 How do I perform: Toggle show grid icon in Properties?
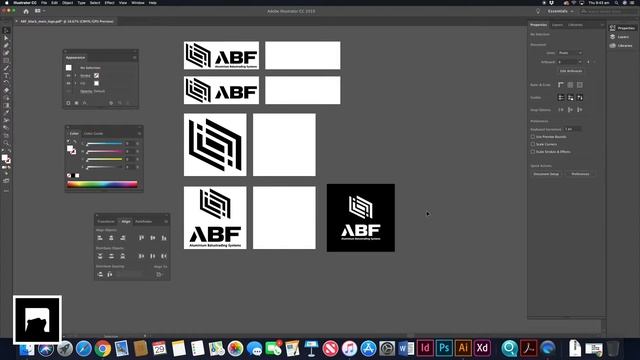pos(570,85)
